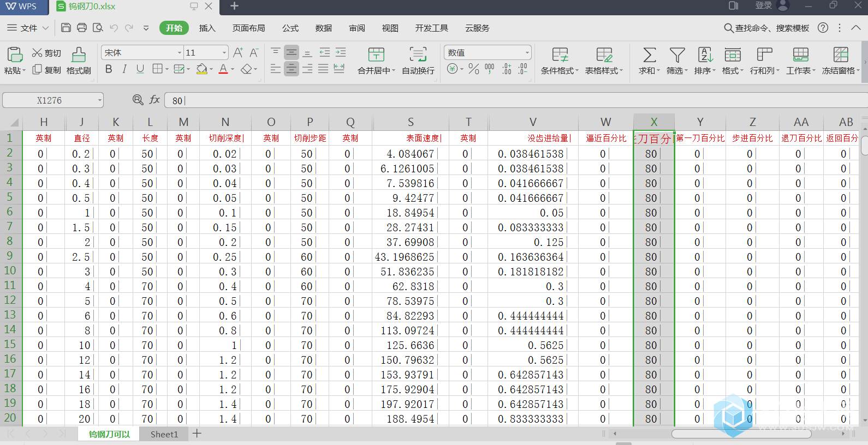The width and height of the screenshot is (868, 445).
Task: Click the Sort A-Z icon
Action: click(x=705, y=55)
